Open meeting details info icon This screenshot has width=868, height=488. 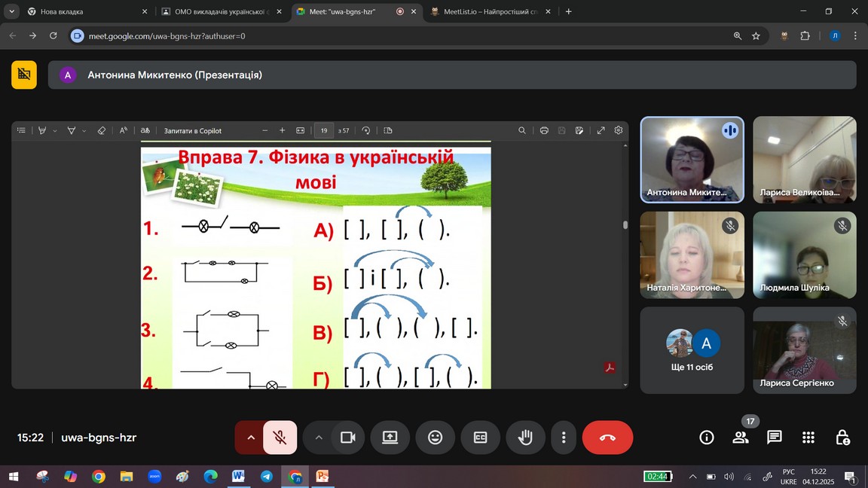pyautogui.click(x=707, y=438)
